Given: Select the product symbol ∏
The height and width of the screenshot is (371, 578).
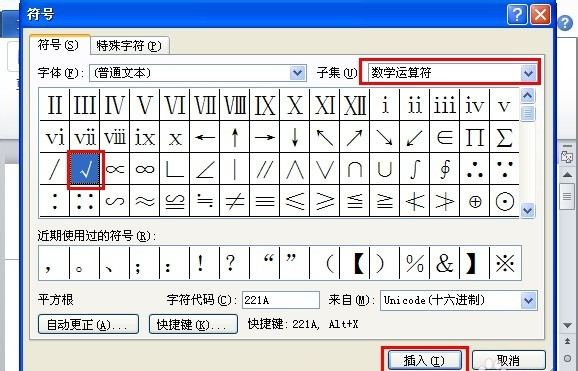Looking at the screenshot, I should pyautogui.click(x=474, y=137).
